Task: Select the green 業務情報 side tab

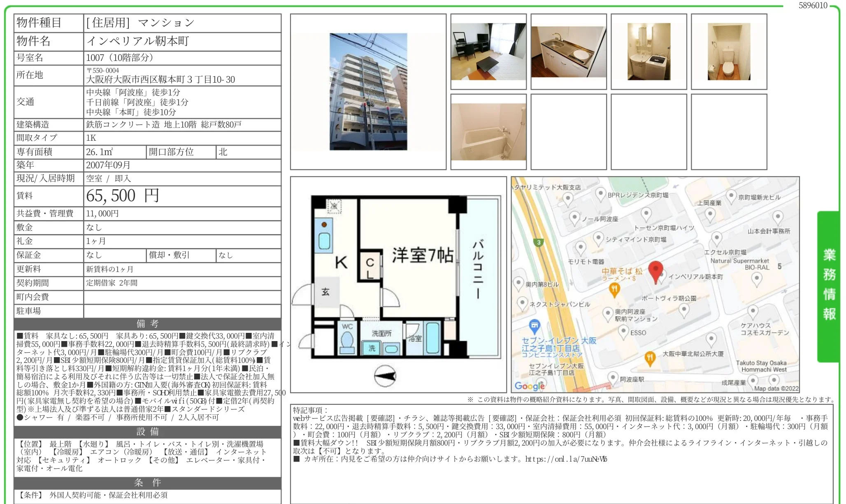Action: pos(828,286)
